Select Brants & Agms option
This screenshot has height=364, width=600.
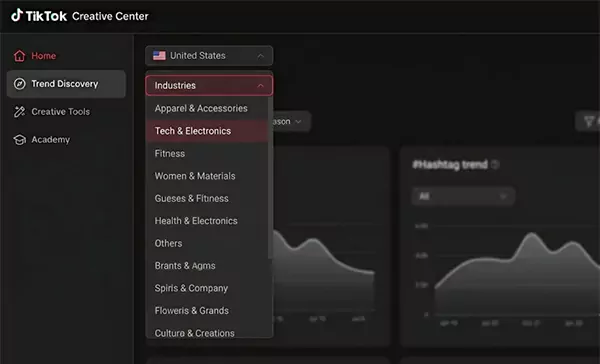(x=207, y=266)
